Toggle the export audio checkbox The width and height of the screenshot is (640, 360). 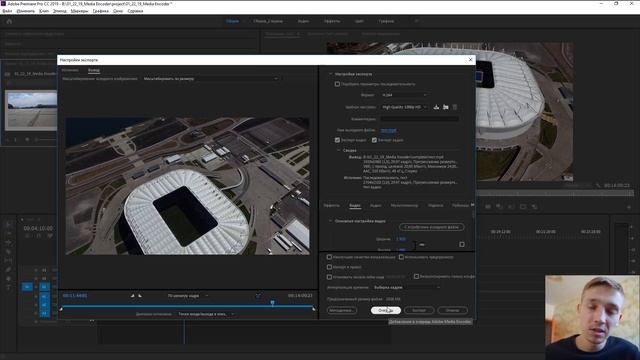pos(374,140)
